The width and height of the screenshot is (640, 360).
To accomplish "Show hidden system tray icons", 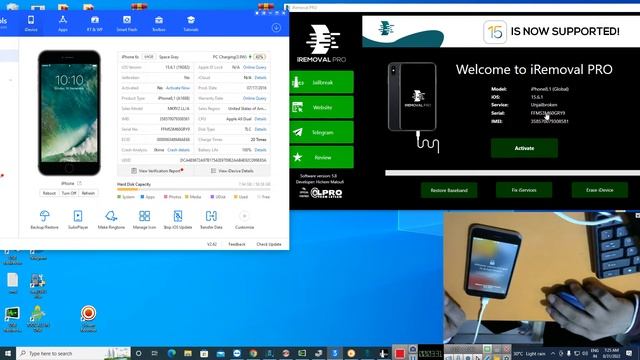I will click(x=553, y=353).
